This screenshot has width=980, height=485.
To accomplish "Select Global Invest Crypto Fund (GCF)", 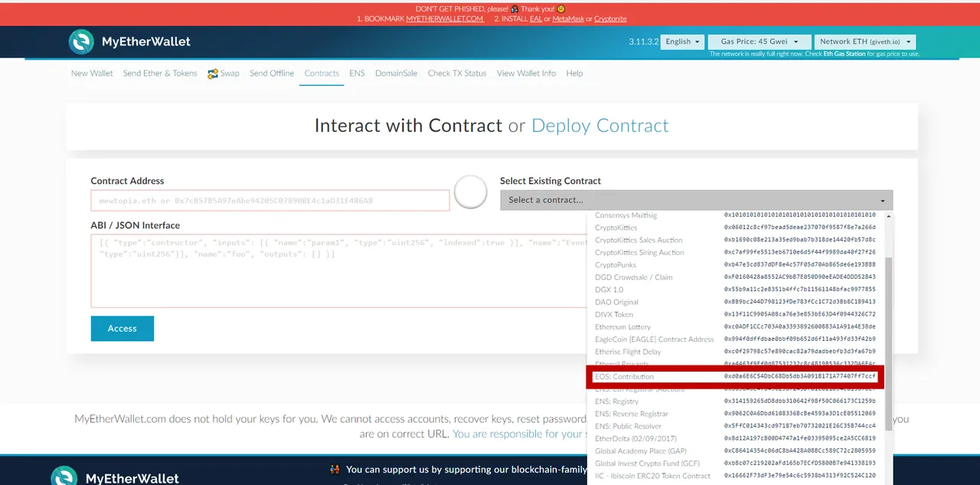I will point(735,463).
